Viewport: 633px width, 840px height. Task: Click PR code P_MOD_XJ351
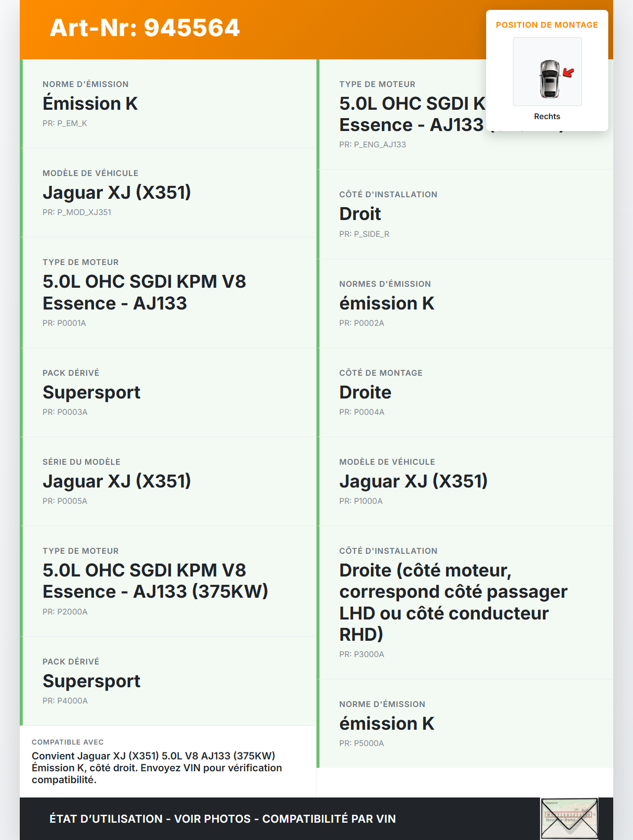[77, 212]
